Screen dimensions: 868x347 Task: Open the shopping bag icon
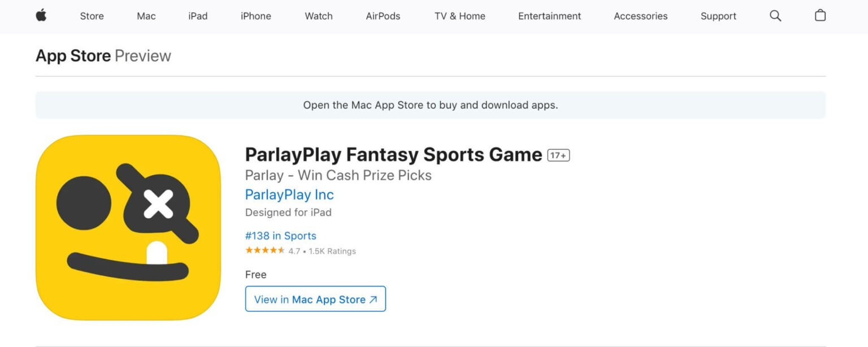[820, 15]
